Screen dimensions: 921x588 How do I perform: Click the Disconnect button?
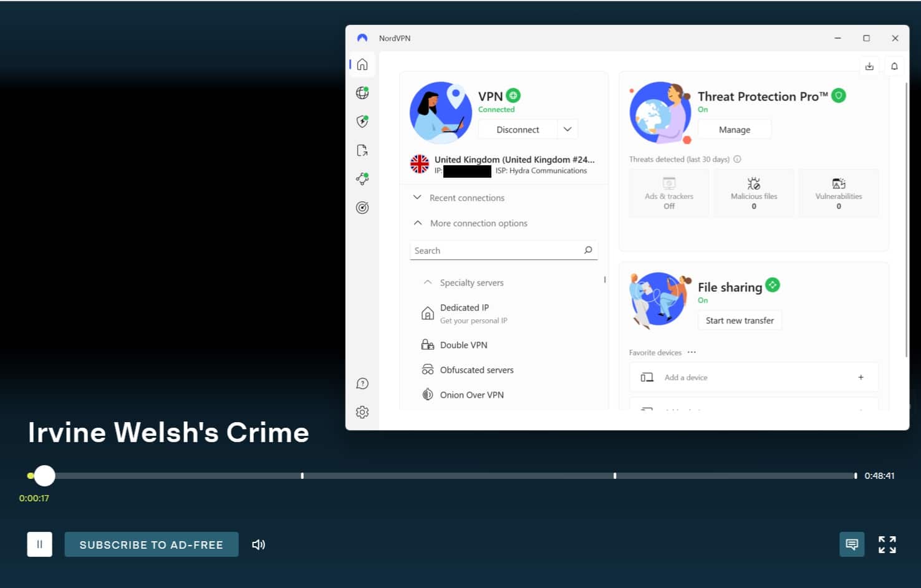tap(518, 130)
